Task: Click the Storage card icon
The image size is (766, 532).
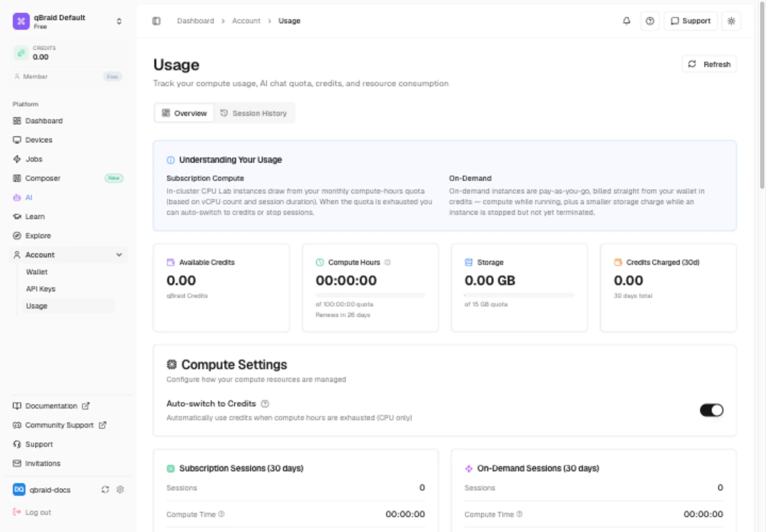Action: (x=469, y=262)
